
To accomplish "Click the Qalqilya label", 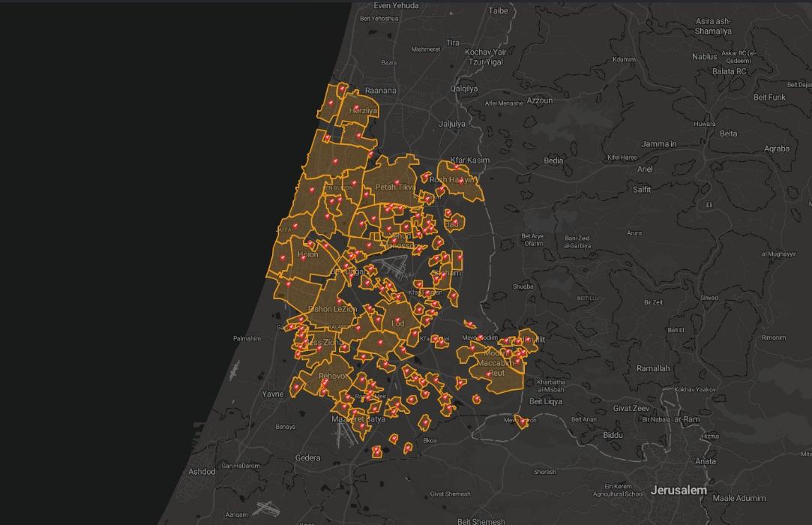I will pos(464,88).
